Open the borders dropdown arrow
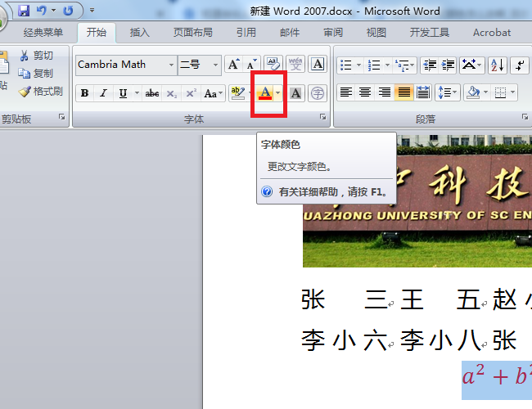Viewport: 532px width, 409px height. click(x=512, y=92)
